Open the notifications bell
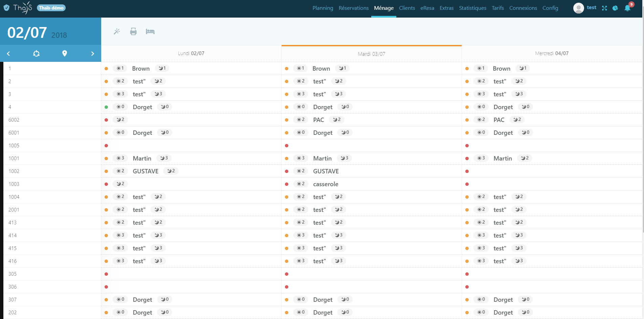The width and height of the screenshot is (644, 319). (627, 8)
